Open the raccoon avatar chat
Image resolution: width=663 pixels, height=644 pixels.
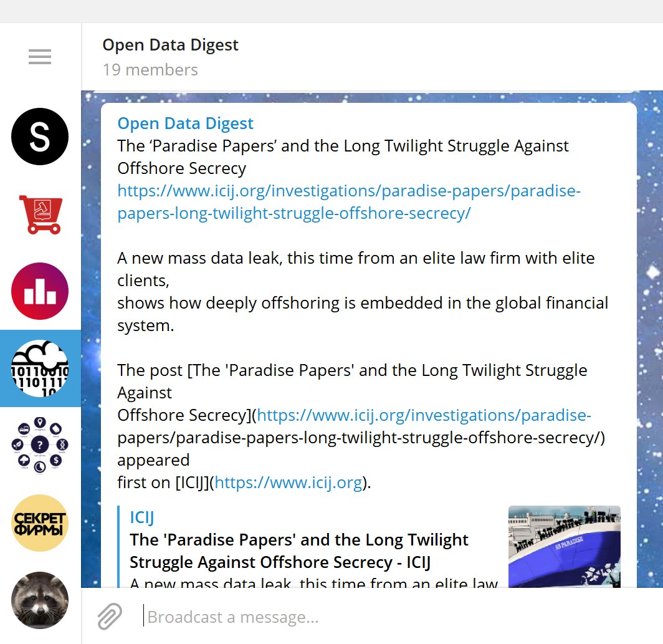[x=40, y=600]
